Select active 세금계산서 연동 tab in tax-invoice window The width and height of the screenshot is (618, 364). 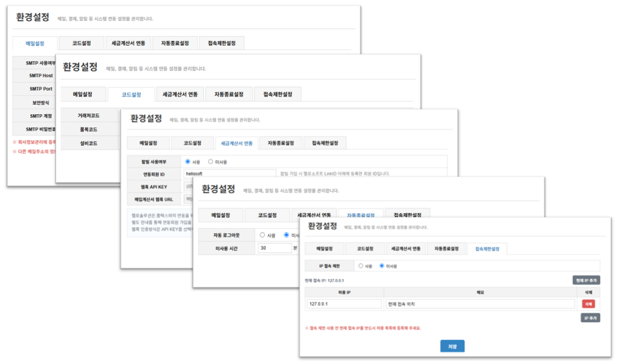[236, 143]
